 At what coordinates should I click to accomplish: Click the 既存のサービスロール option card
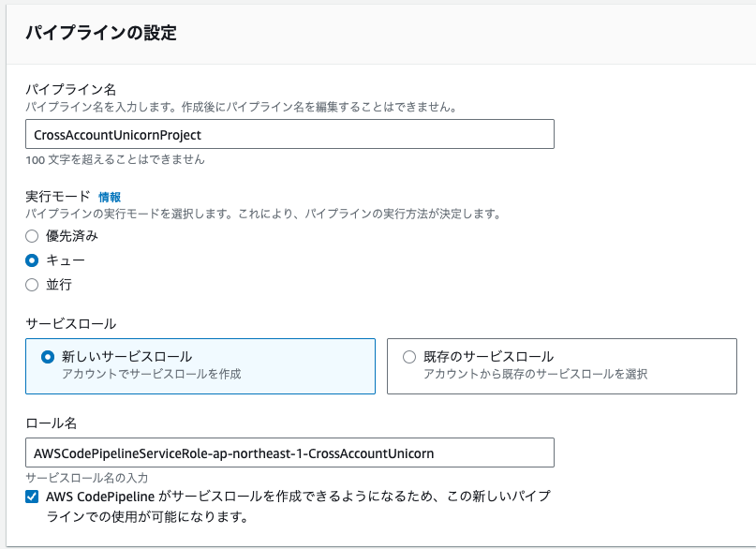(562, 366)
